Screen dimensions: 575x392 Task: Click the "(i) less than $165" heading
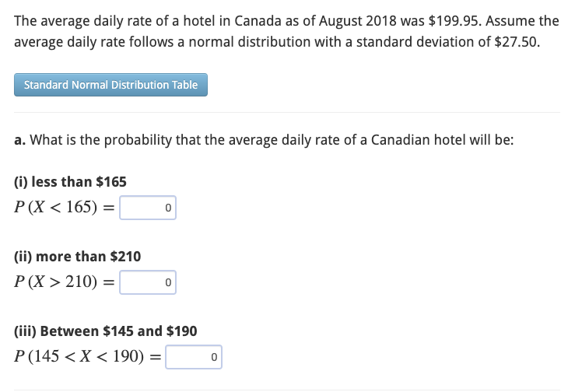point(70,182)
